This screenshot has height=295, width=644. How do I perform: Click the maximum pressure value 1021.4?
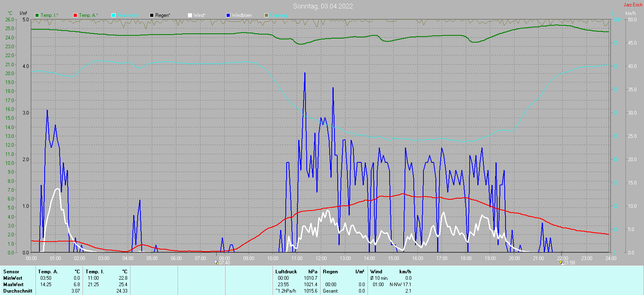pos(311,285)
